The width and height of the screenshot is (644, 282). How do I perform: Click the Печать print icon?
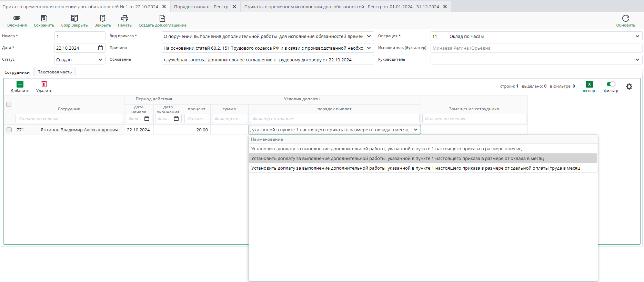coord(125,18)
